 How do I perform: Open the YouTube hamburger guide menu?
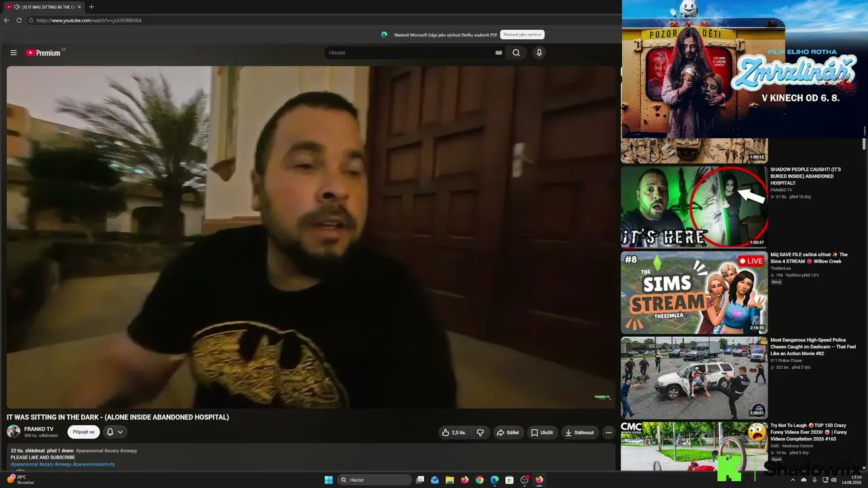[14, 53]
